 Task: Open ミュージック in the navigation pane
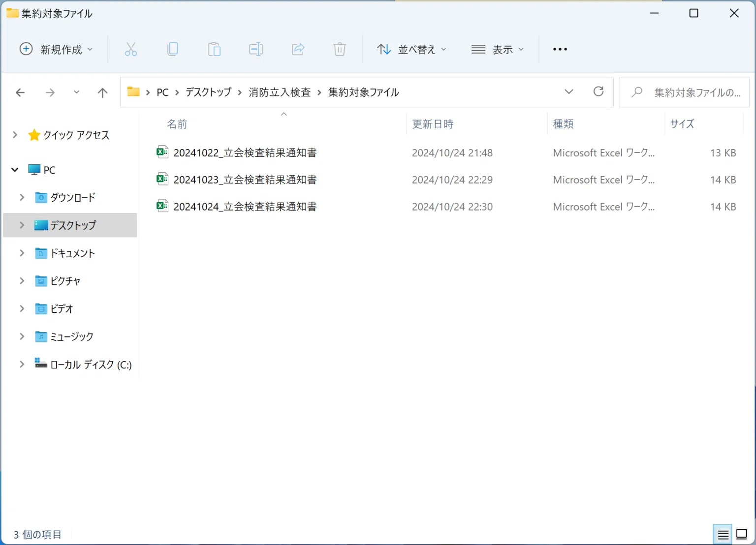[72, 336]
